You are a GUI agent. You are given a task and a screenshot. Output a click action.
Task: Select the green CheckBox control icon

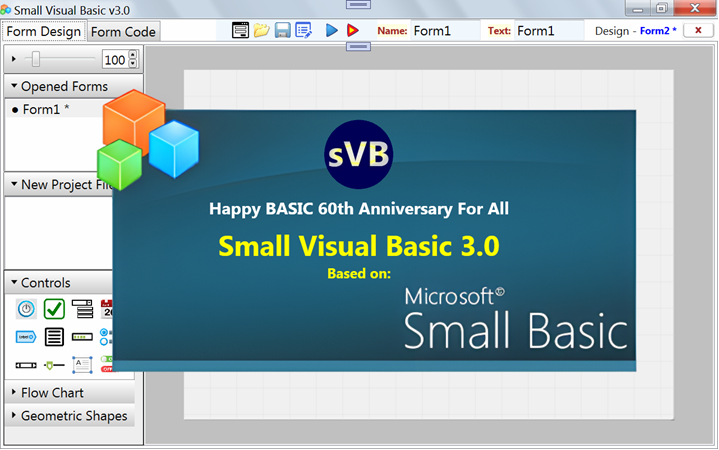click(54, 309)
